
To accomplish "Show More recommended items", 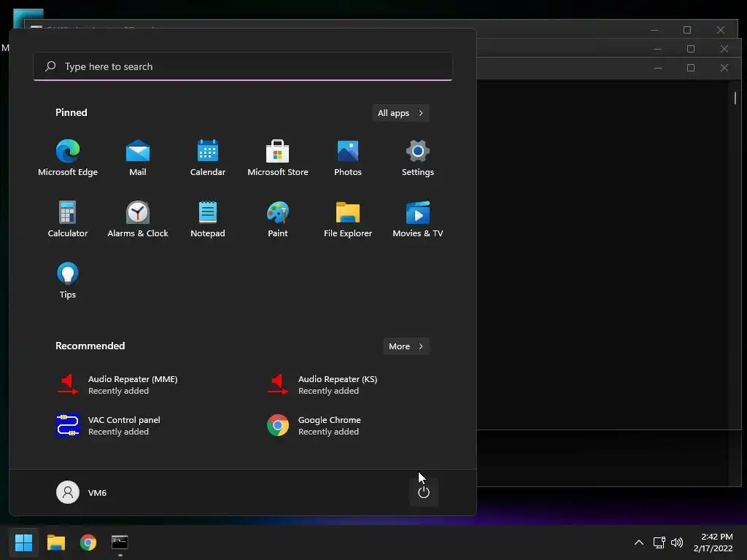I will pyautogui.click(x=406, y=346).
